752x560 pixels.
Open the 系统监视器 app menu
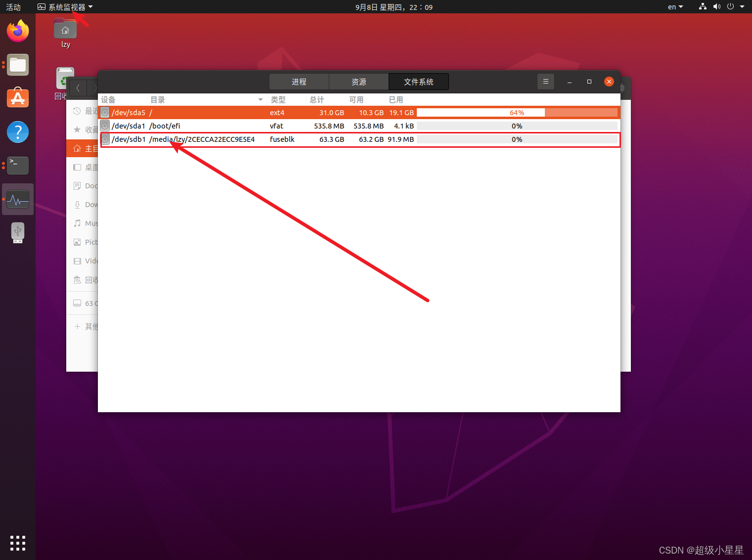(x=65, y=7)
